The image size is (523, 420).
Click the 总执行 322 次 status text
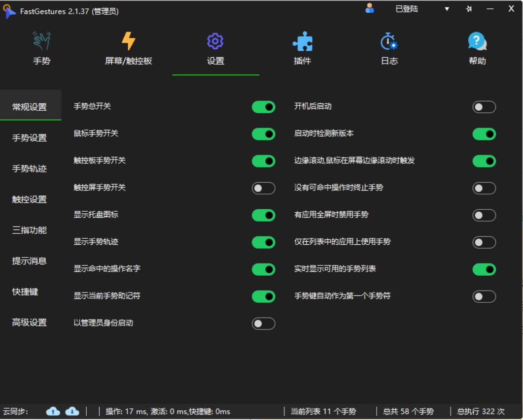click(481, 411)
